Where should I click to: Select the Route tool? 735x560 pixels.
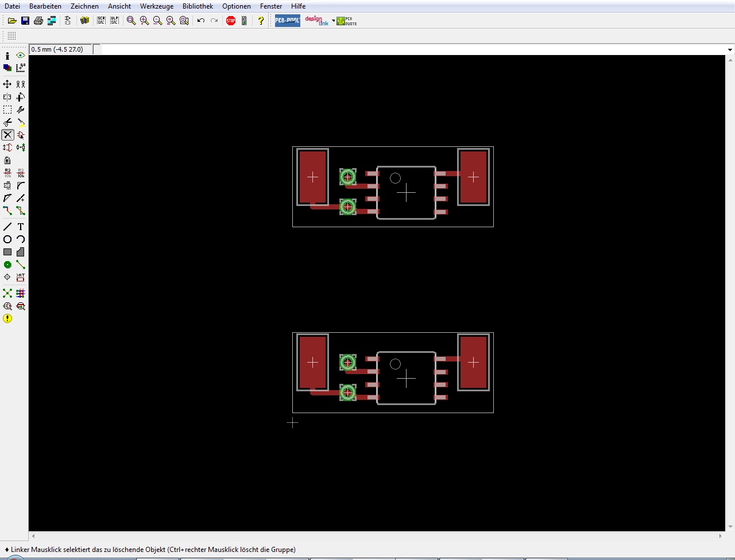pos(7,211)
